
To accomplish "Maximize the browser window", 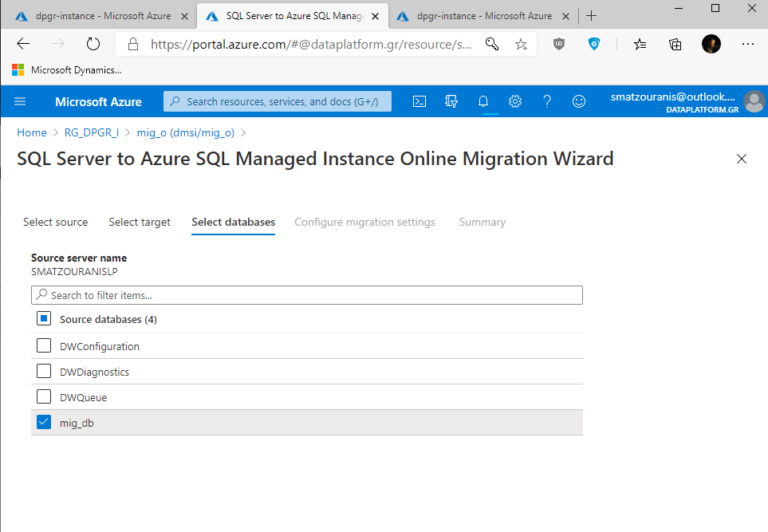I will click(x=715, y=8).
